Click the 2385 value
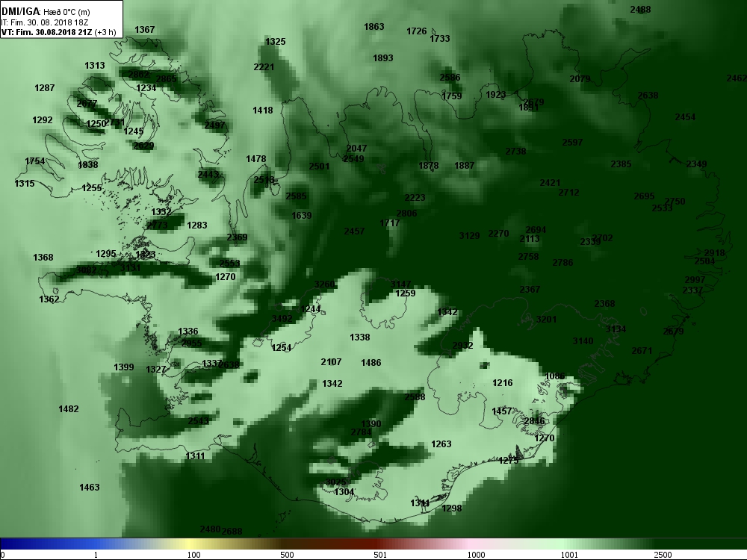Image resolution: width=747 pixels, height=560 pixels. (621, 164)
